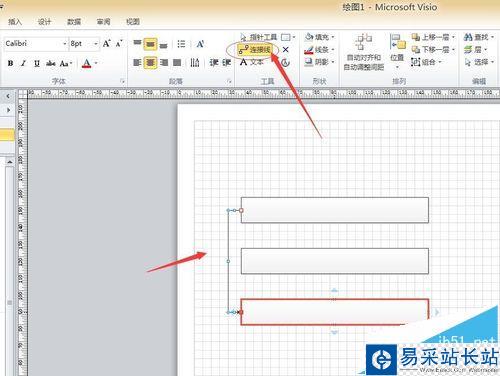Select the top rectangle shape

click(x=335, y=210)
